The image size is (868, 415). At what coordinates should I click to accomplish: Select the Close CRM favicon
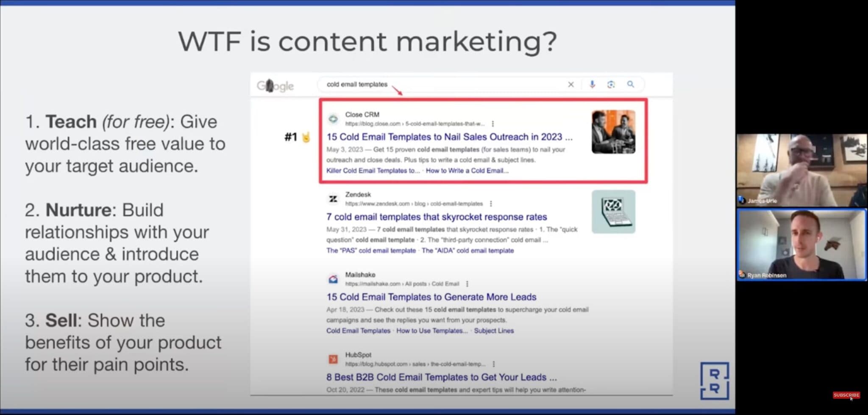333,119
